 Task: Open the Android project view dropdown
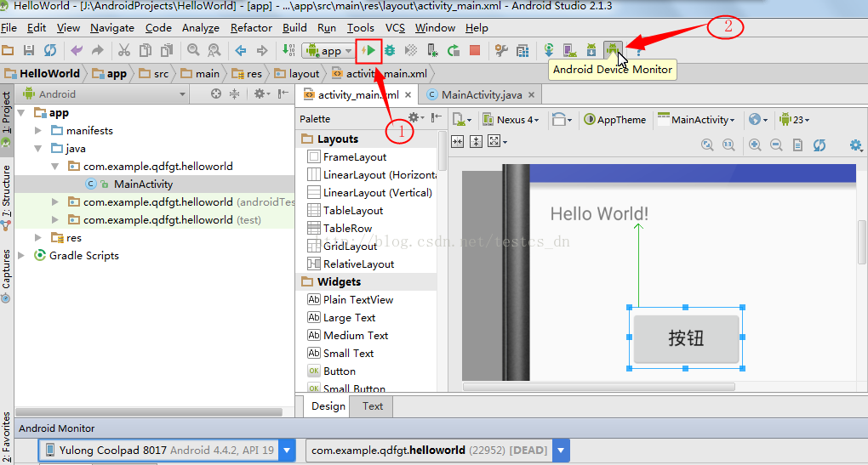point(104,94)
